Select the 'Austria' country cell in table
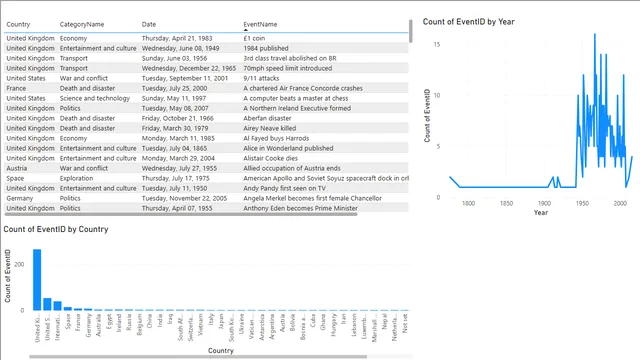 pyautogui.click(x=16, y=168)
